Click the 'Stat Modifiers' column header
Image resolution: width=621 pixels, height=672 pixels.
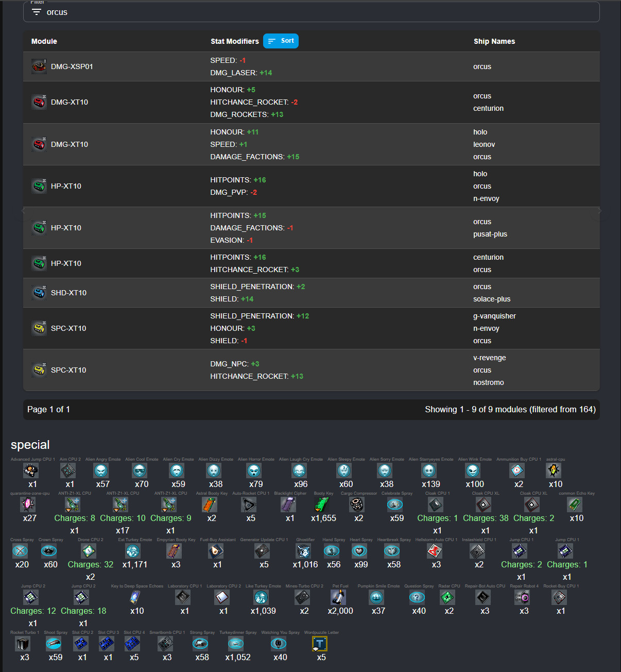pos(235,41)
